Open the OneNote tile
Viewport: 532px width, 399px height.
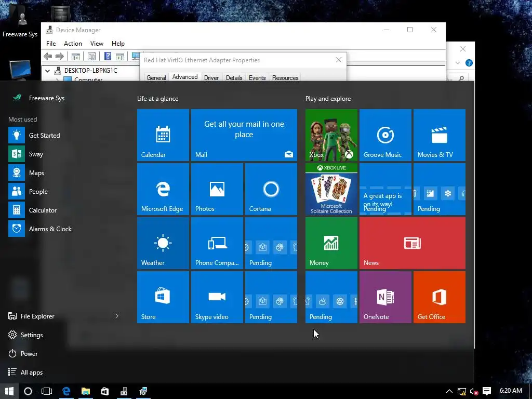tap(385, 297)
